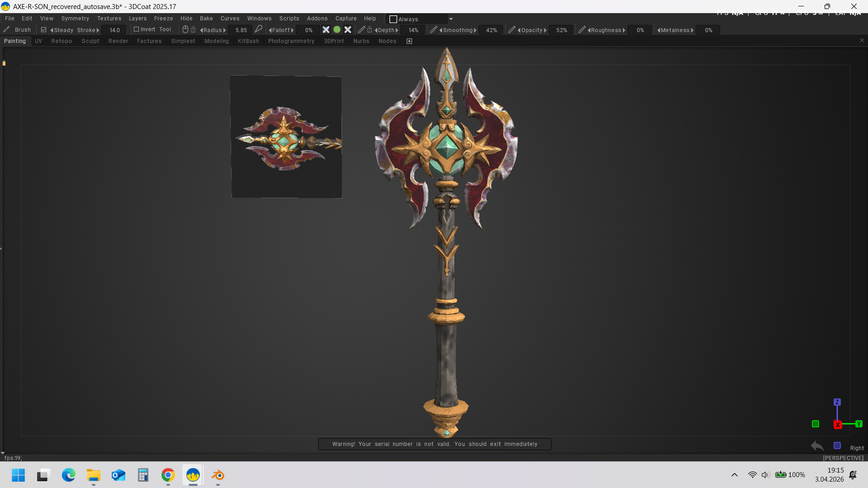
Task: Click the pen icon next to Roughness
Action: (x=582, y=30)
